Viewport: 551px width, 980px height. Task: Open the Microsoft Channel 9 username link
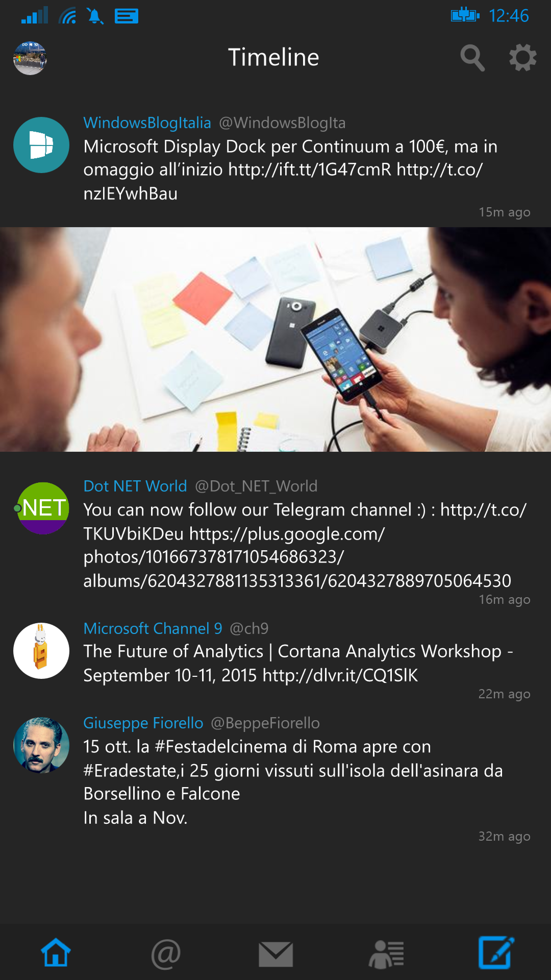(x=153, y=628)
